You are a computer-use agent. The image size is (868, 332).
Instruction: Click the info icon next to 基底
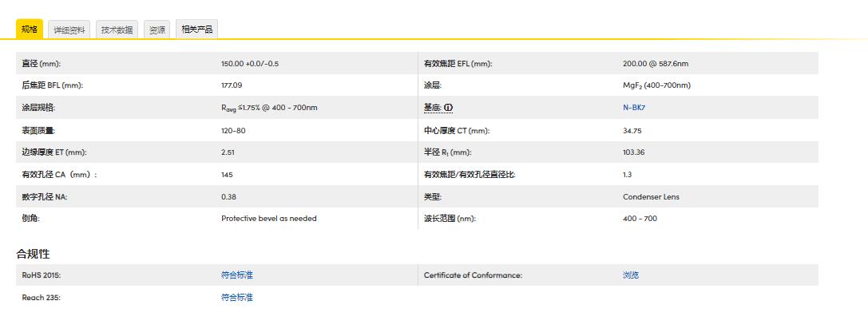449,108
